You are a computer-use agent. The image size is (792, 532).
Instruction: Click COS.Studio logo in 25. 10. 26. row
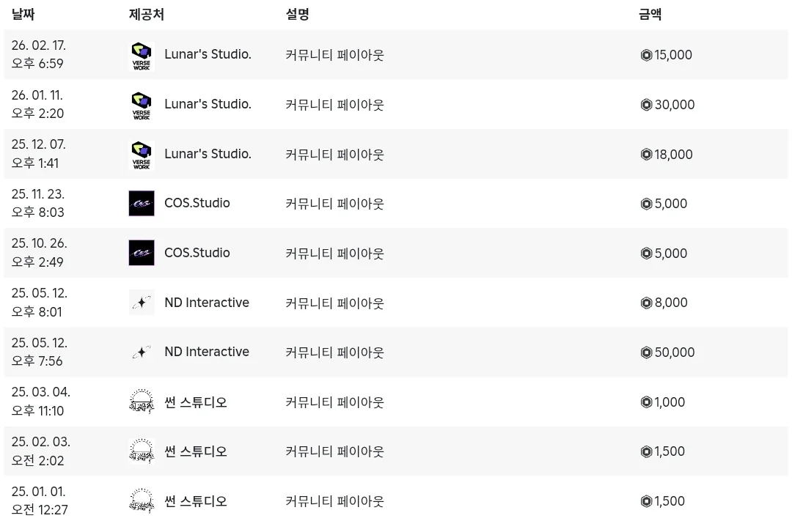coord(142,253)
